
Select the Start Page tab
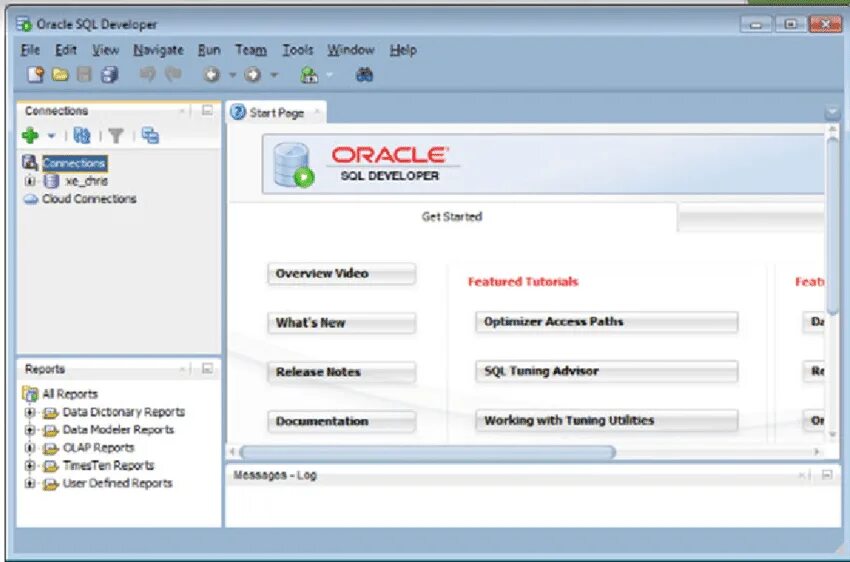276,113
